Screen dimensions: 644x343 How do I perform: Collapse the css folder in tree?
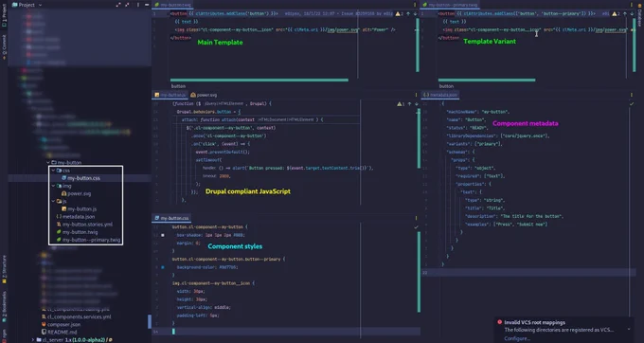pyautogui.click(x=53, y=171)
